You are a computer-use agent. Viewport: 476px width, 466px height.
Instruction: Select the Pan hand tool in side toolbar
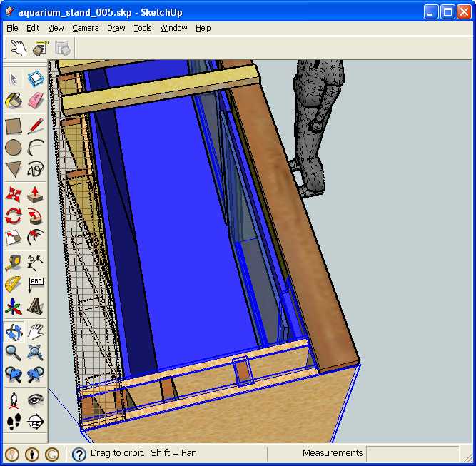coord(36,332)
